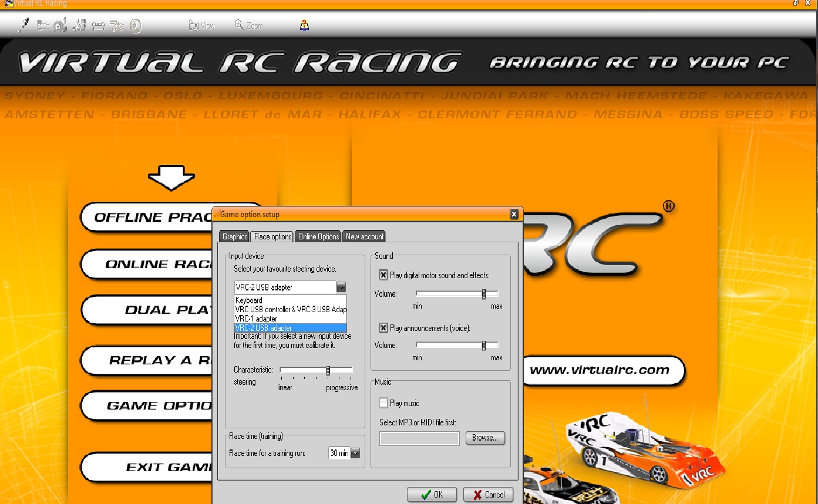818x504 pixels.
Task: Click the round wheel disc toolbar icon
Action: point(136,25)
